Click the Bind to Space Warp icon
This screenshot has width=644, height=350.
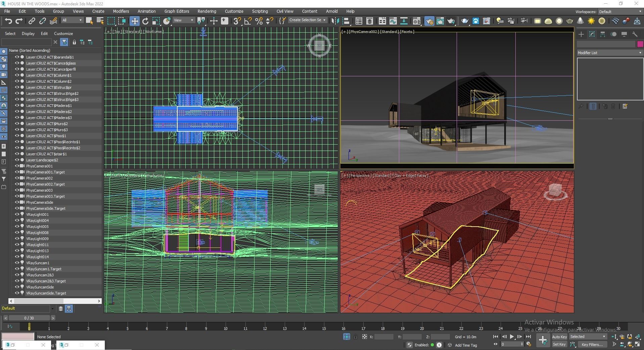coord(53,21)
